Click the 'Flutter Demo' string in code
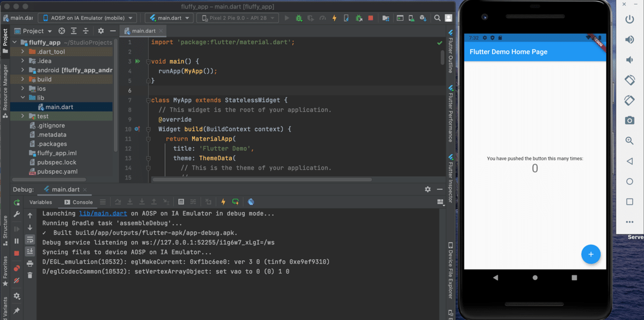 pyautogui.click(x=226, y=148)
